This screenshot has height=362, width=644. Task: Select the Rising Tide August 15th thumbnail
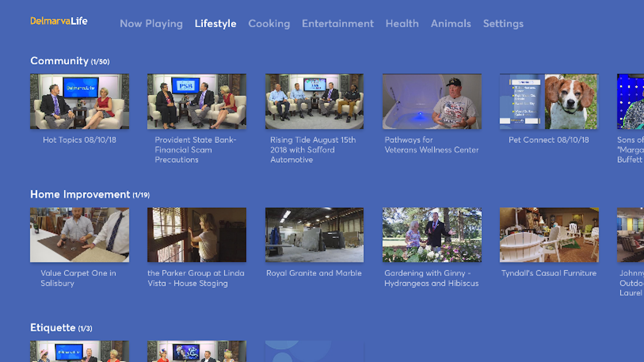click(x=314, y=102)
